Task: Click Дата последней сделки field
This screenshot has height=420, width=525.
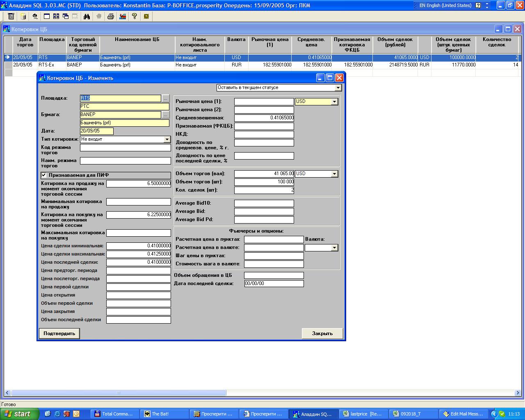Action: tap(274, 284)
